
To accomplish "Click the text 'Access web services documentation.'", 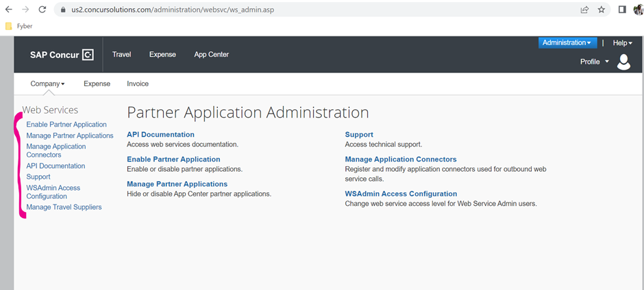I will point(182,144).
